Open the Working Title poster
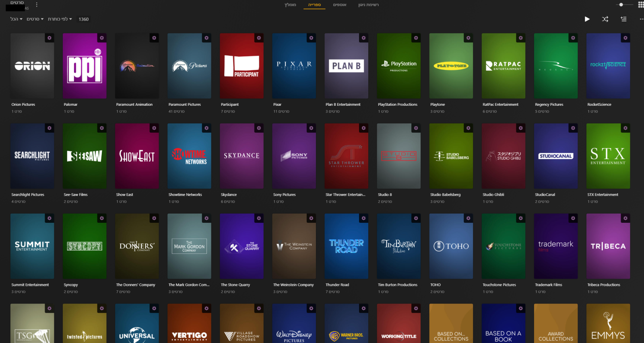 [398, 323]
